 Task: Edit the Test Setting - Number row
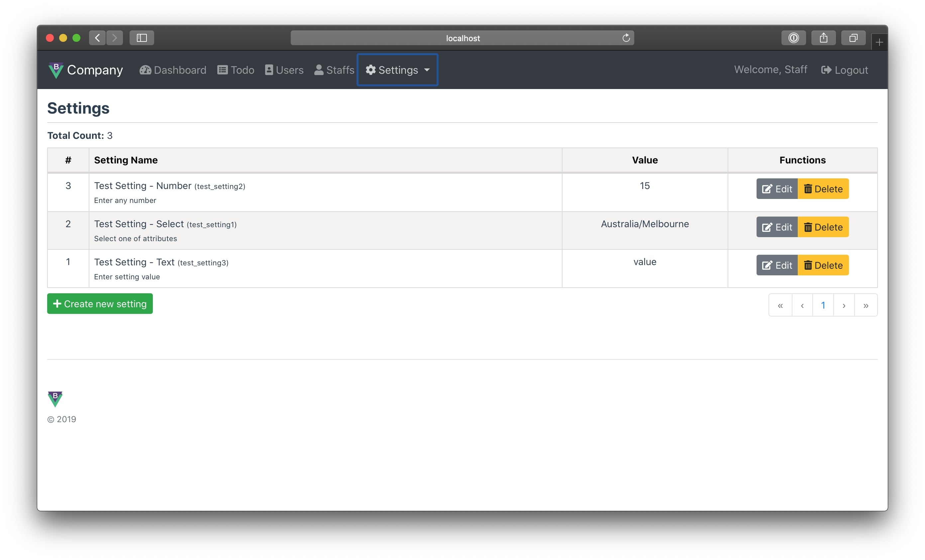(x=776, y=189)
